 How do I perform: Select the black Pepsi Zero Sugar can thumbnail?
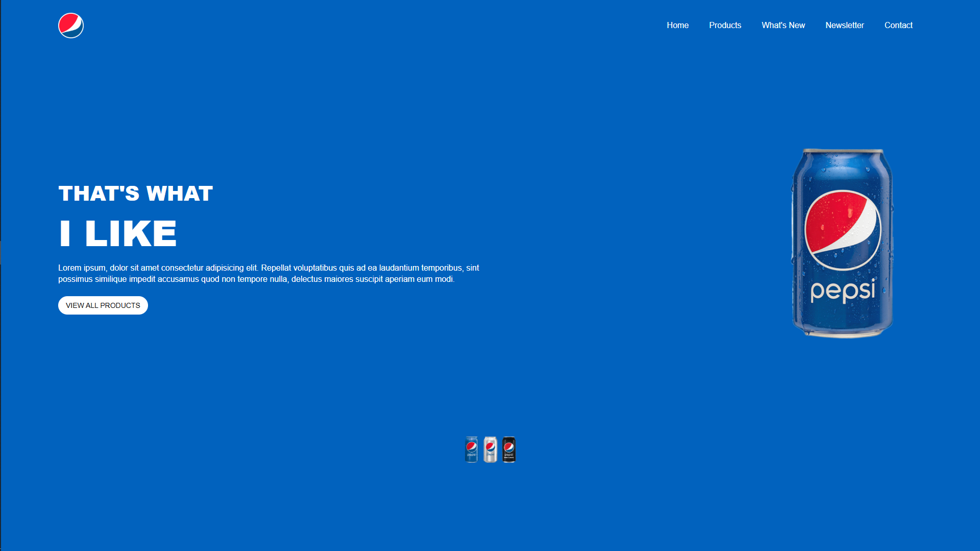(508, 449)
